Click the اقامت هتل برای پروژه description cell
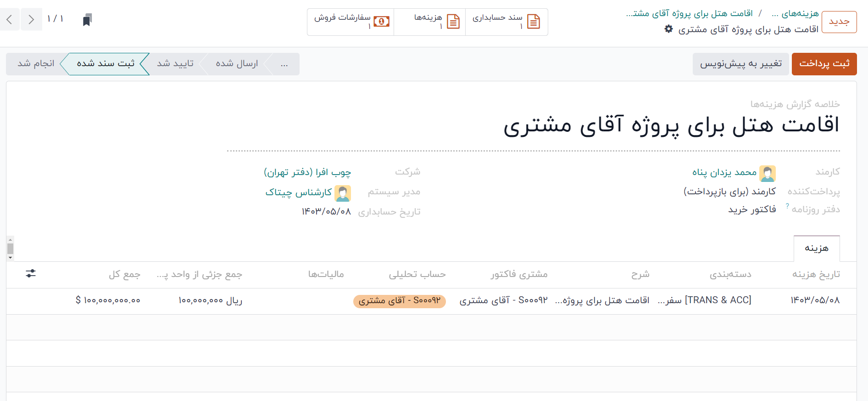The height and width of the screenshot is (401, 868). click(602, 300)
